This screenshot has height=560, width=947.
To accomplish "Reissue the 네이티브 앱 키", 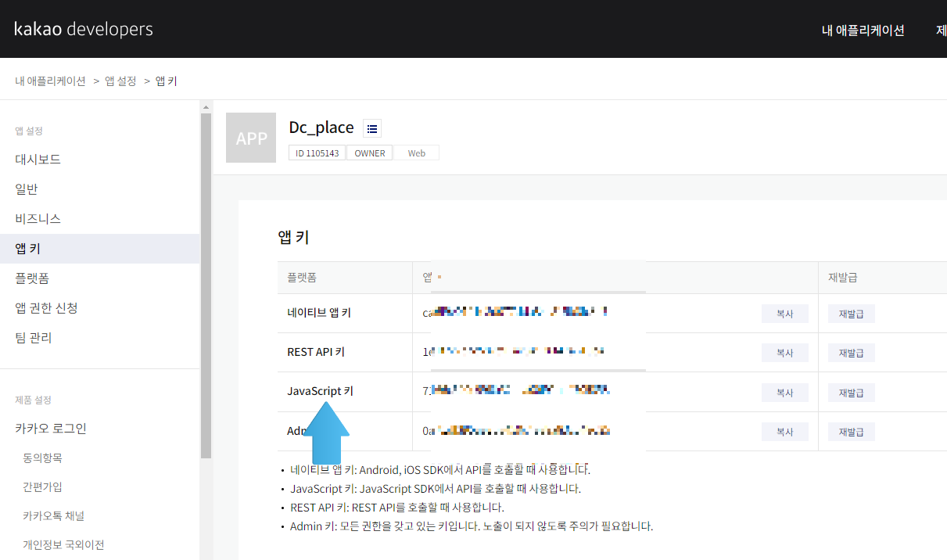I will (x=852, y=314).
